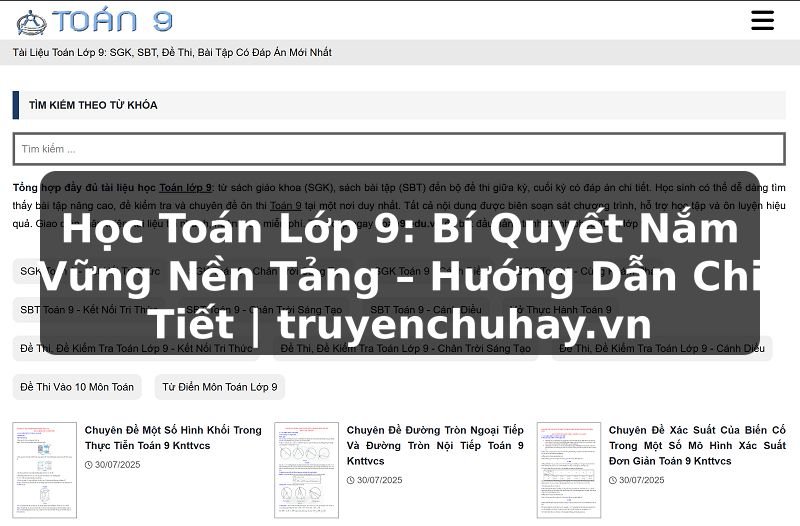
Task: Focus the Tìm kiếm search field
Action: (x=399, y=149)
